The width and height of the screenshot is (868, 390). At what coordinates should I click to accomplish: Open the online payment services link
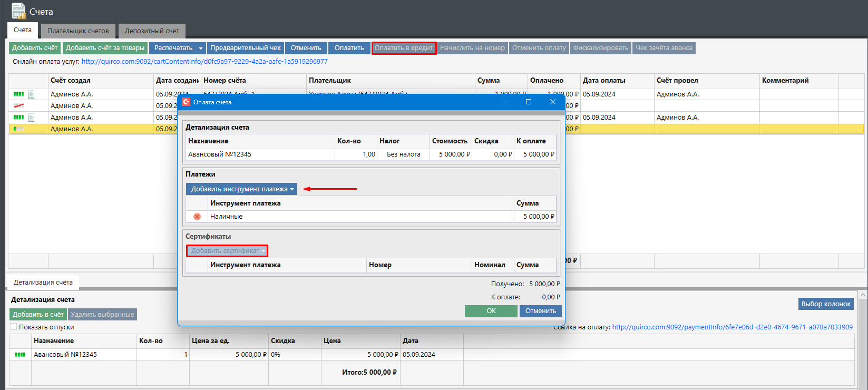click(x=204, y=62)
